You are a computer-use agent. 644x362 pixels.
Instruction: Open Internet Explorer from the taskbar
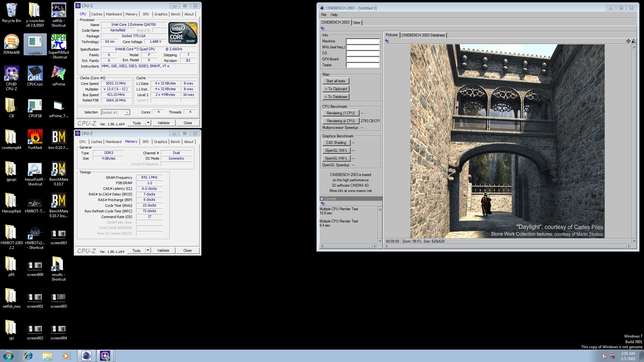(28, 356)
